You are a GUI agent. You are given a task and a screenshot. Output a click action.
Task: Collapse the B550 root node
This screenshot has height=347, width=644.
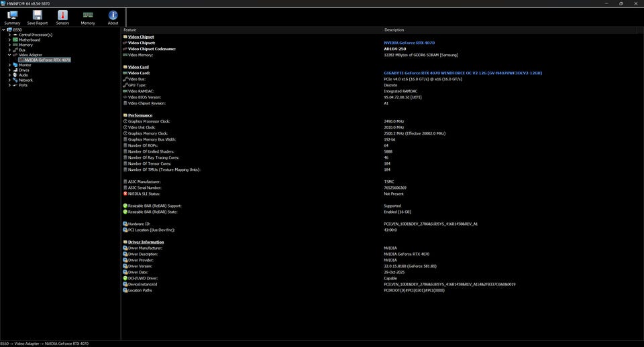(x=3, y=29)
